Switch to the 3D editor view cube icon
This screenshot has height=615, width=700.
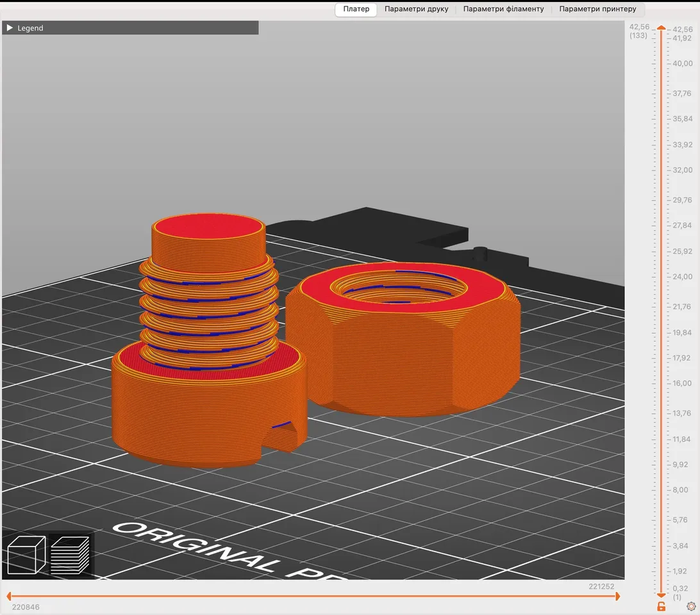[26, 554]
